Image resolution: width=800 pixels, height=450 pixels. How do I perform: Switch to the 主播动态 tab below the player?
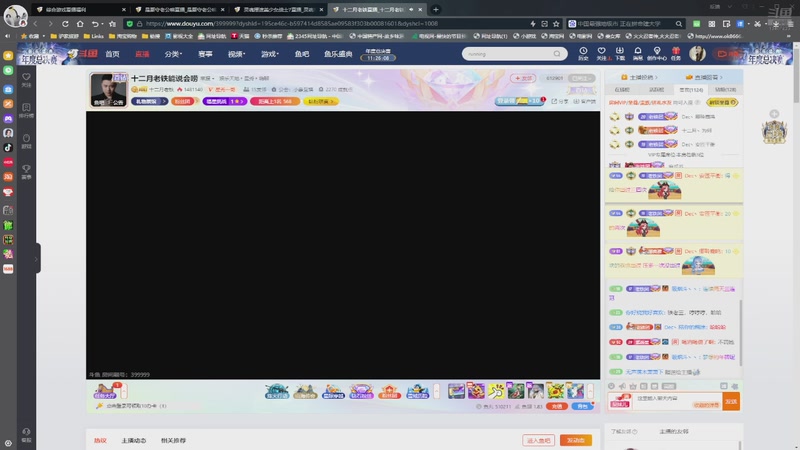[134, 440]
